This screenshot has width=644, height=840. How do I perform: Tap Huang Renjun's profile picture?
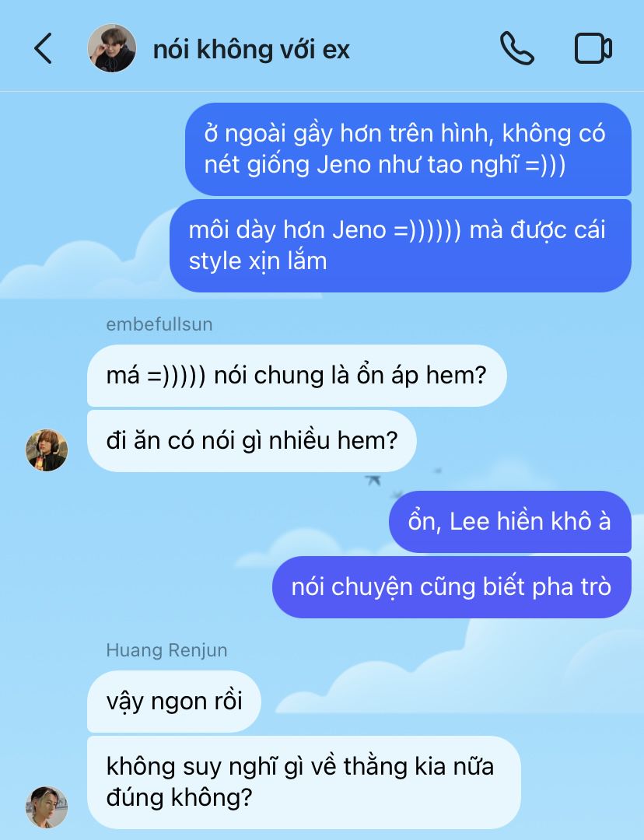point(47,807)
